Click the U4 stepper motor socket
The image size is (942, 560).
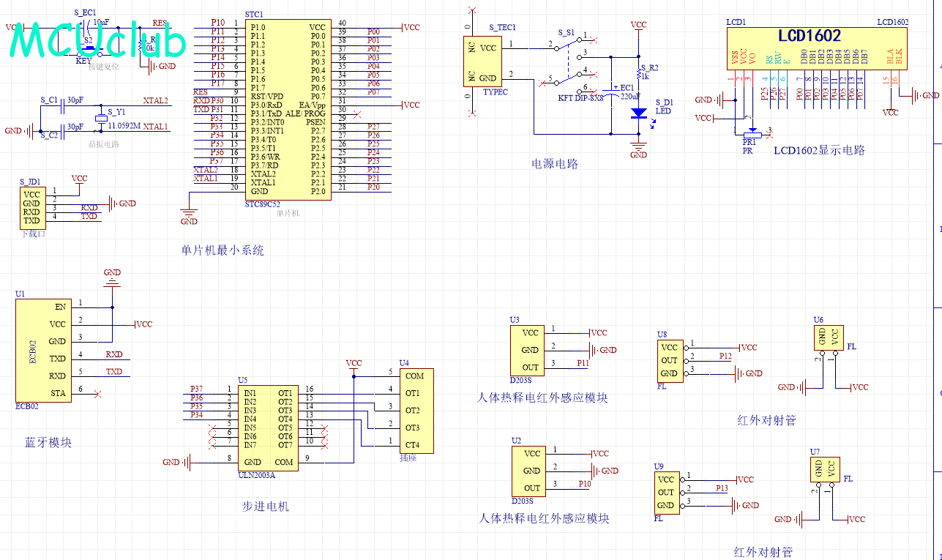(416, 410)
